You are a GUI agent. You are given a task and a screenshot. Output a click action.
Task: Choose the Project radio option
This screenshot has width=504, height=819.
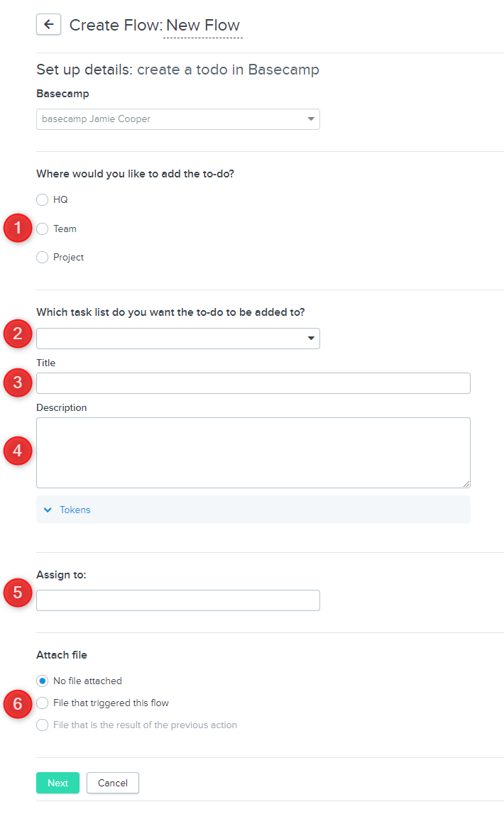coord(43,258)
